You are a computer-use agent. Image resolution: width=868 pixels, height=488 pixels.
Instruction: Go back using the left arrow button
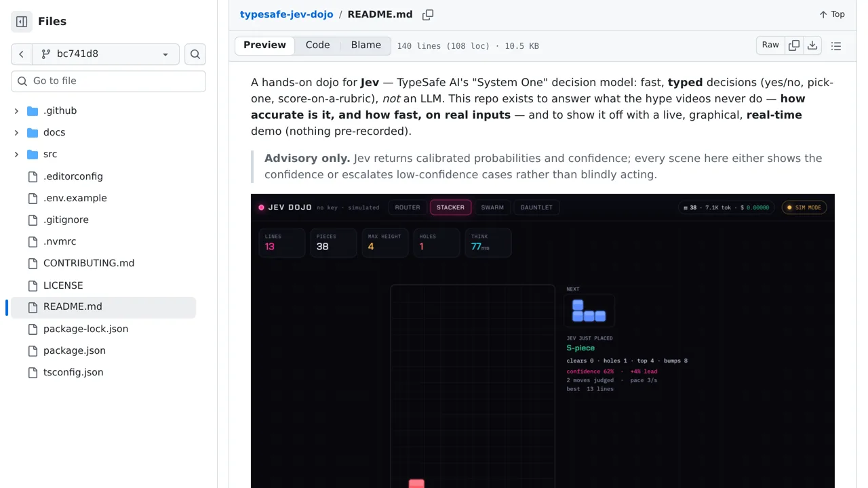[x=21, y=54]
